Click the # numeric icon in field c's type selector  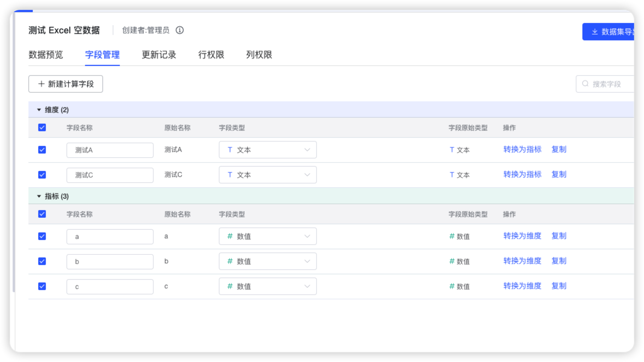coord(229,286)
